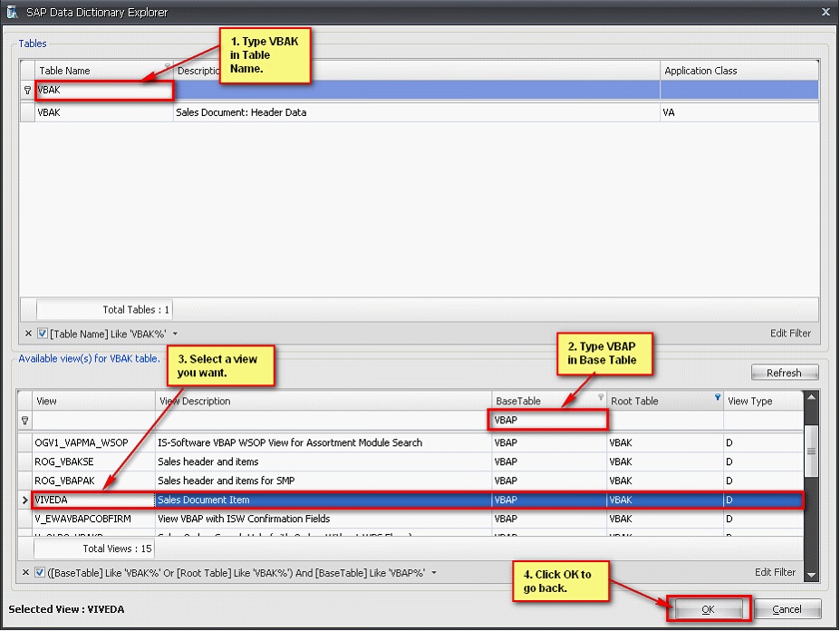
Task: Select the VBAK result row's table name cell
Action: 104,112
